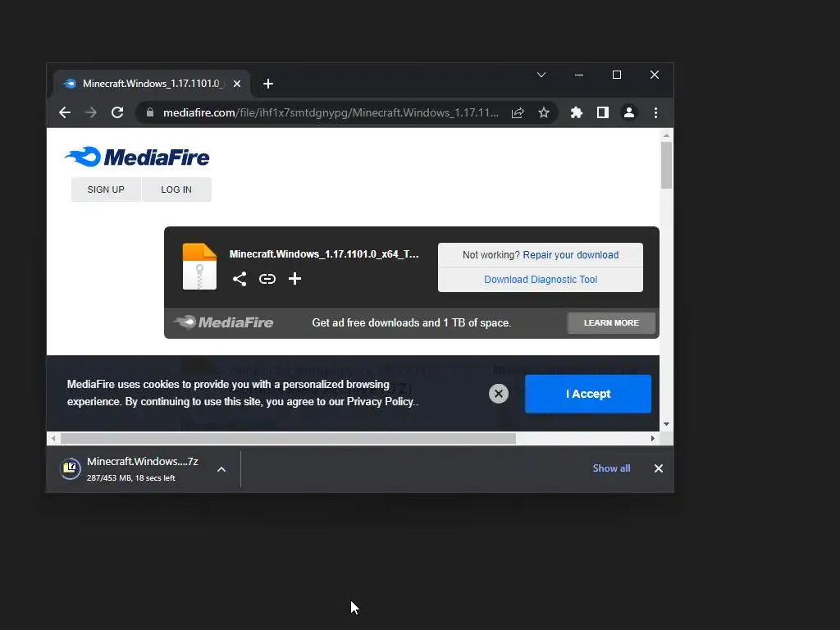Viewport: 840px width, 630px height.
Task: Click the address bar URL
Action: point(331,112)
